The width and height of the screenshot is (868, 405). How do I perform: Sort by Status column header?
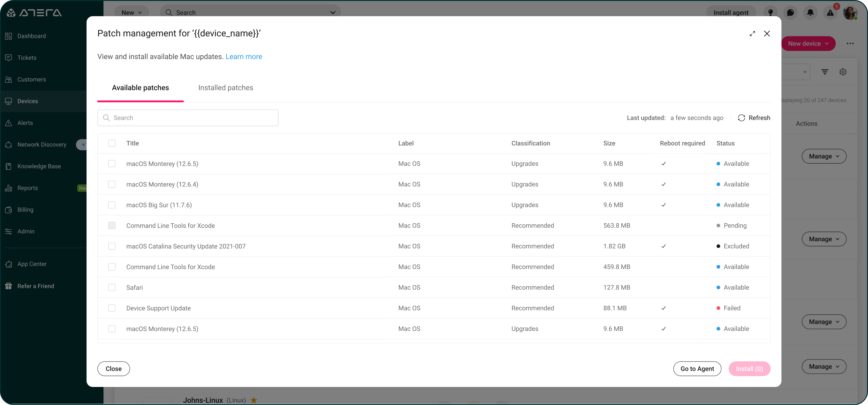coord(725,143)
